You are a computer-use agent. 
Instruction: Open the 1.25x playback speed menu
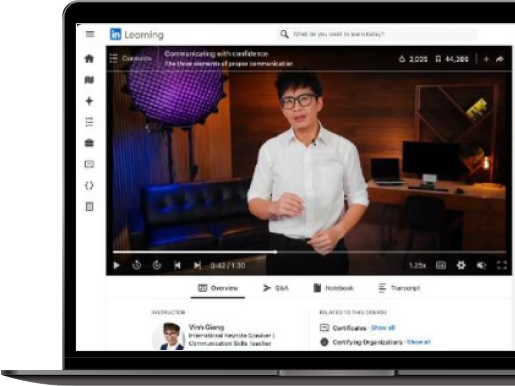(417, 265)
